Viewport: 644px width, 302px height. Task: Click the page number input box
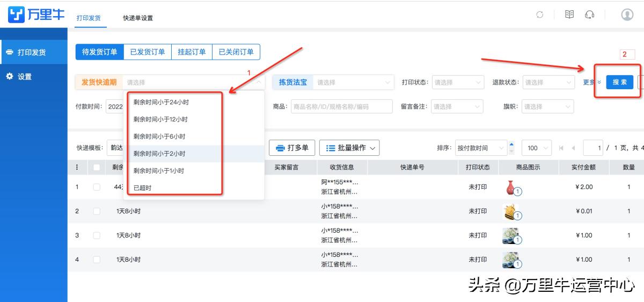[x=592, y=148]
